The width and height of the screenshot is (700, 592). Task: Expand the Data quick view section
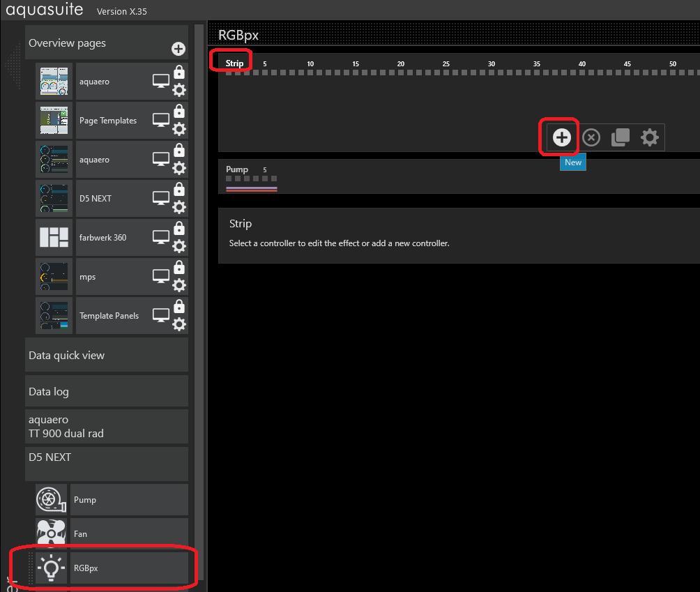pyautogui.click(x=106, y=355)
